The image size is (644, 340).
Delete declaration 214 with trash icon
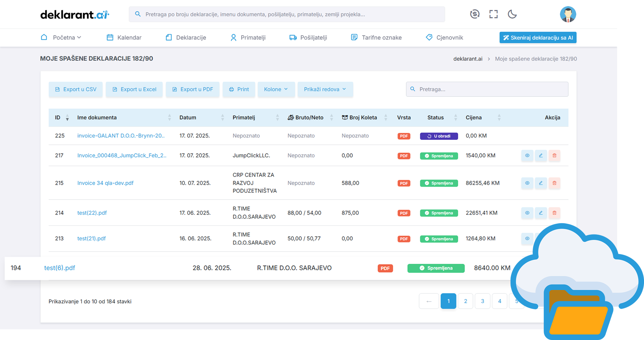click(x=554, y=213)
